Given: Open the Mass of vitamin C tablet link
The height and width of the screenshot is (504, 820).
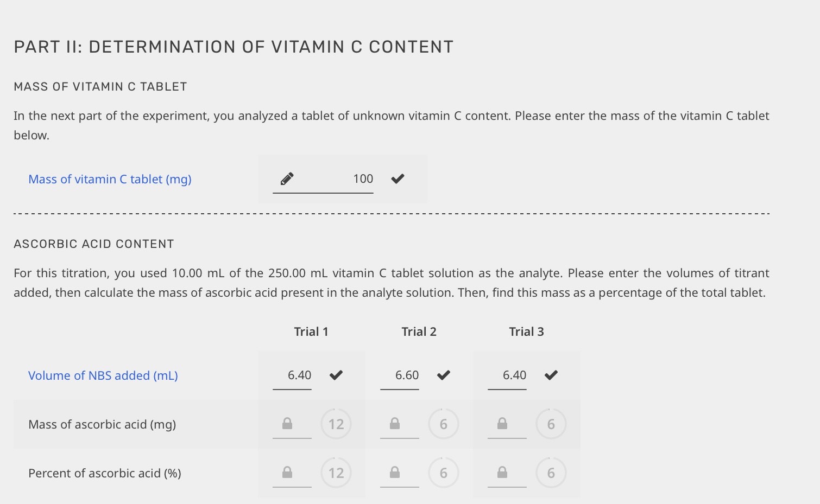Looking at the screenshot, I should click(110, 179).
